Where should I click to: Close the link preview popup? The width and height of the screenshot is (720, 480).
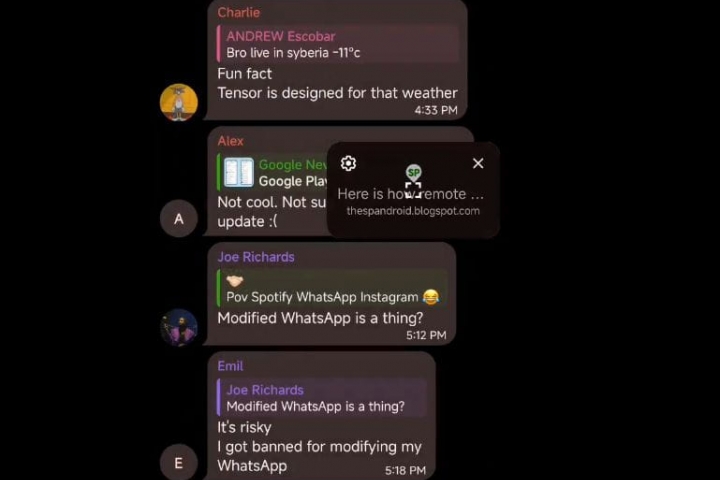click(478, 163)
